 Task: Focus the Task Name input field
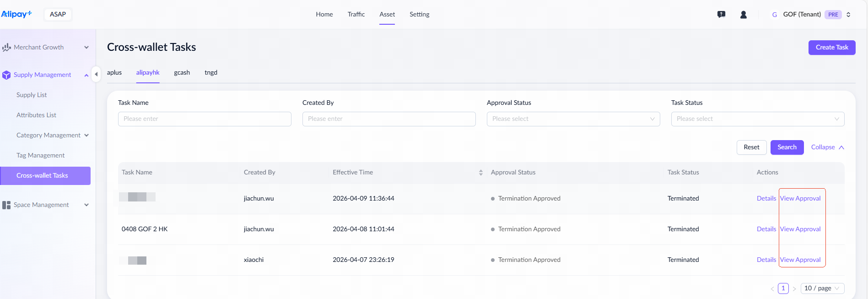[205, 119]
